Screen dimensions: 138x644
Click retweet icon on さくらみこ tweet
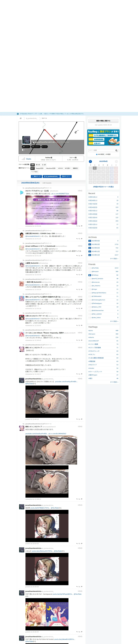click(79, 340)
